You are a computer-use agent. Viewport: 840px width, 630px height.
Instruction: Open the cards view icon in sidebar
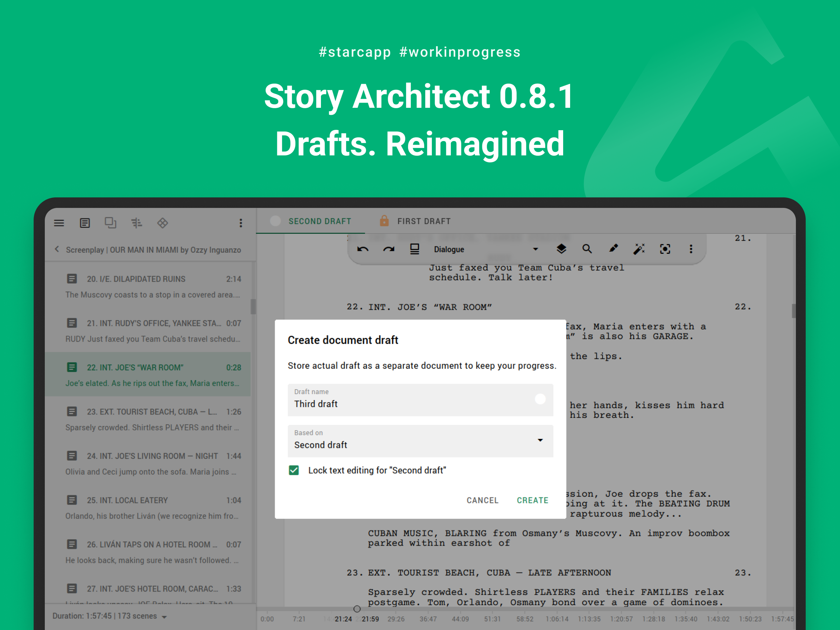(110, 223)
